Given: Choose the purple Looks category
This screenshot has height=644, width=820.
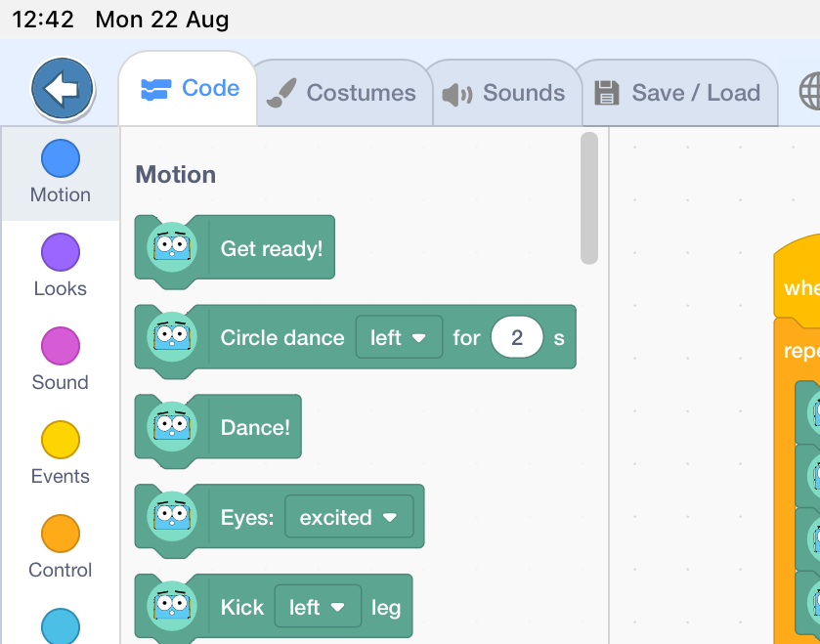Looking at the screenshot, I should pyautogui.click(x=61, y=253).
